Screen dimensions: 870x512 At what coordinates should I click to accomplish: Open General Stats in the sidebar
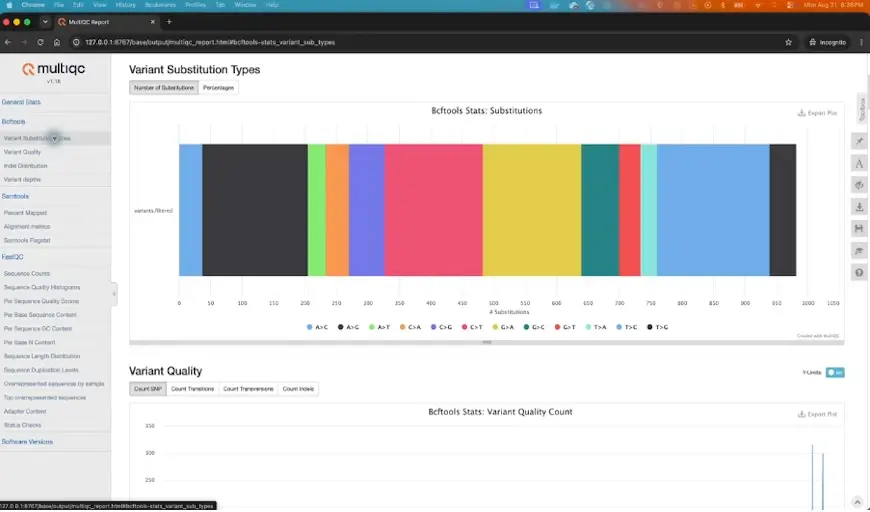pyautogui.click(x=21, y=102)
